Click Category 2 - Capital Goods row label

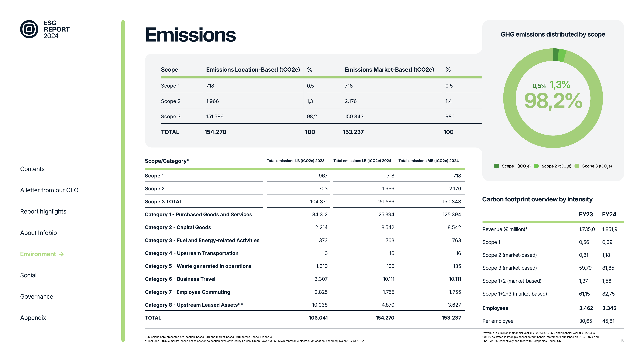click(x=178, y=227)
